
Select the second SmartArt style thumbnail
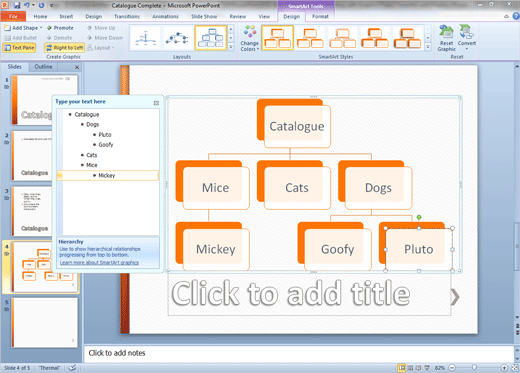[310, 38]
